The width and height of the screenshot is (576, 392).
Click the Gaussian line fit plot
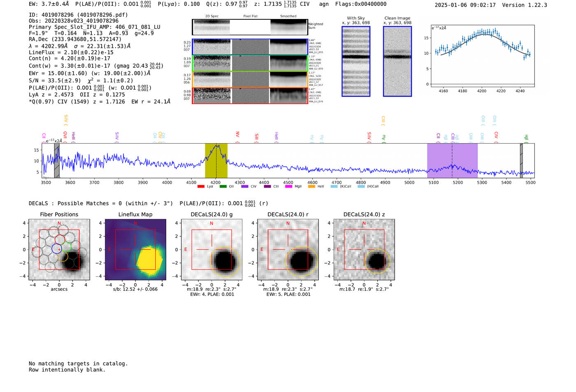coord(482,56)
